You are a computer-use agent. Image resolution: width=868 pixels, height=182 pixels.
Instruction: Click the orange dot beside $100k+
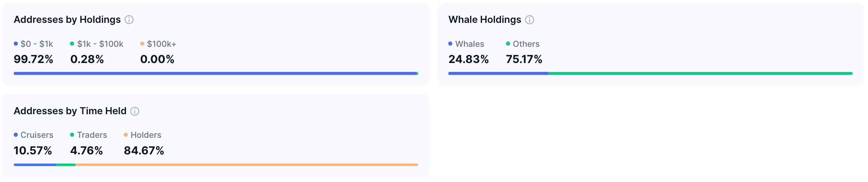142,44
